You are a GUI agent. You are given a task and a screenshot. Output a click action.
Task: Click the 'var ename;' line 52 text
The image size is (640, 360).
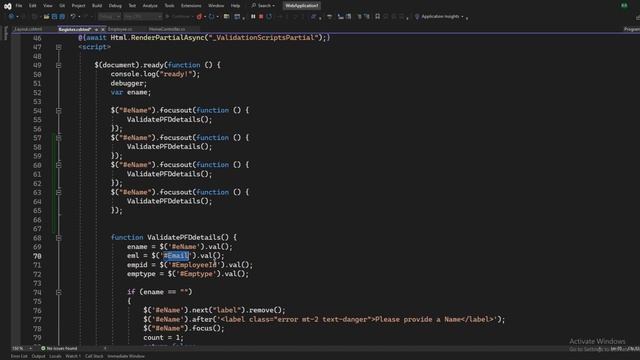click(x=131, y=92)
